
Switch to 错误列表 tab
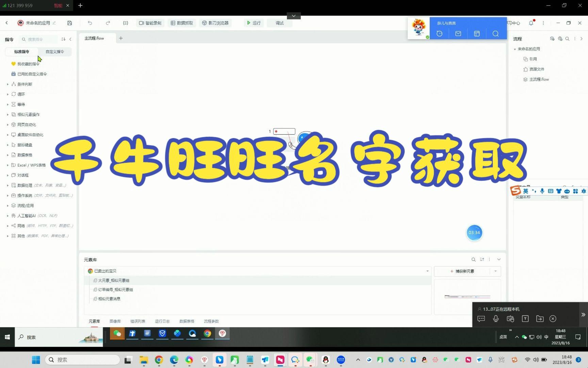click(138, 321)
